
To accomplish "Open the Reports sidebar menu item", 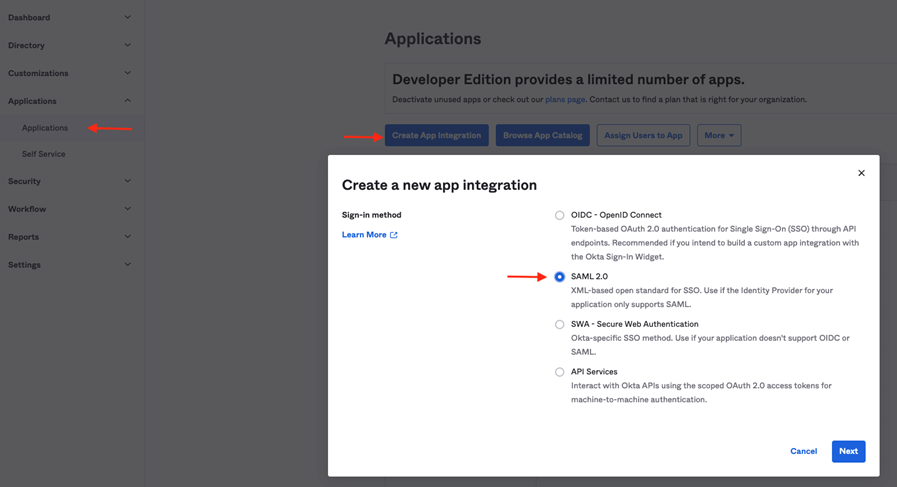I will coord(23,237).
